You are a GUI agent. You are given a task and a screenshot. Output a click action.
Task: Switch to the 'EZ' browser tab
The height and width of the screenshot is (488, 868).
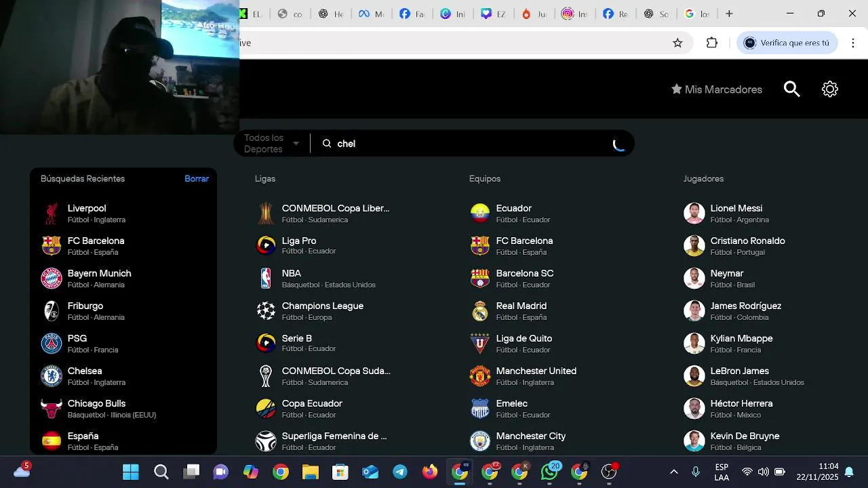click(x=493, y=14)
